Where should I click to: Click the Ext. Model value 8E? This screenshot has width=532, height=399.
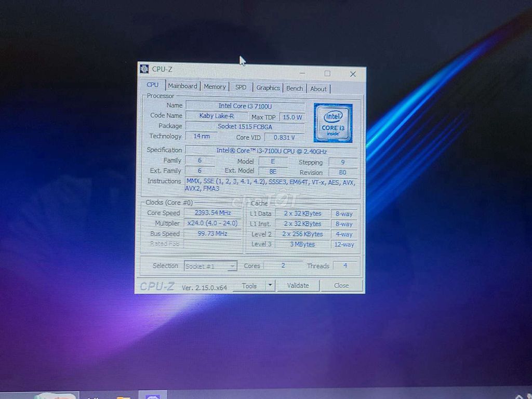click(273, 171)
